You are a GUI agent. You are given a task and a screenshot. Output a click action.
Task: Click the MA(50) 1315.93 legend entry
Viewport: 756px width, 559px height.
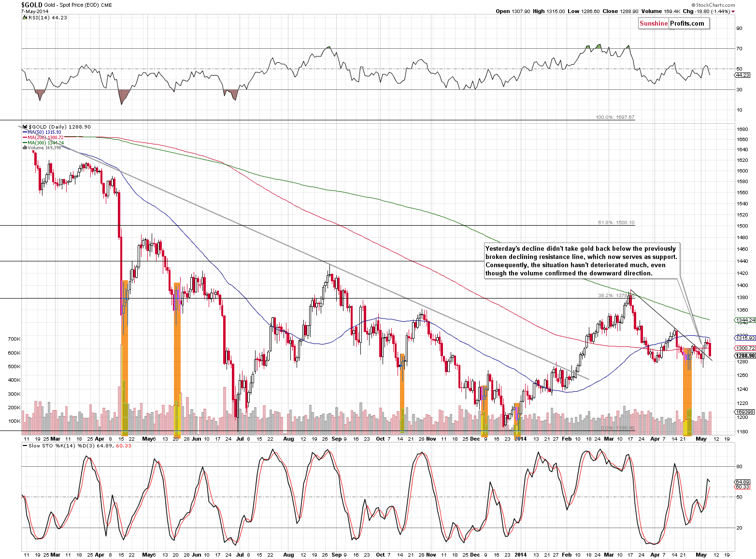[x=44, y=132]
